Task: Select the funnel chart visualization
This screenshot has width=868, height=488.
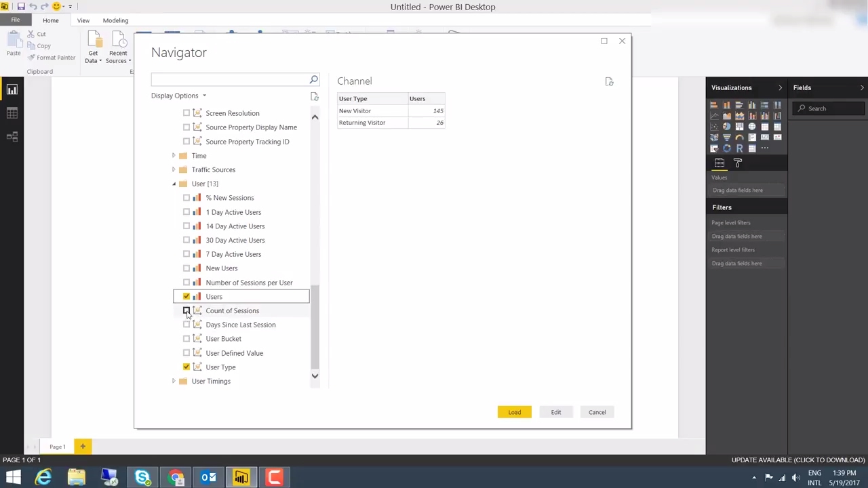Action: pos(727,138)
